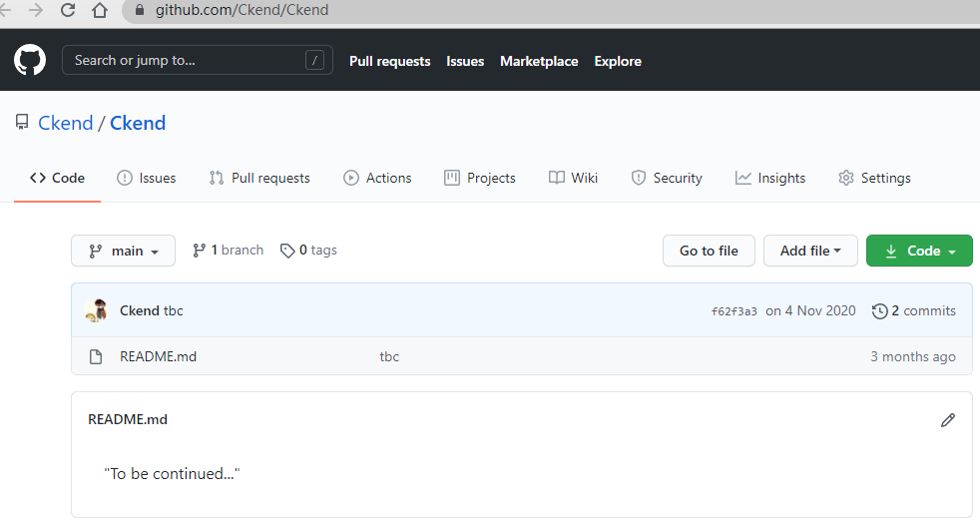
Task: Open commit hash f62f3a3
Action: 734,311
